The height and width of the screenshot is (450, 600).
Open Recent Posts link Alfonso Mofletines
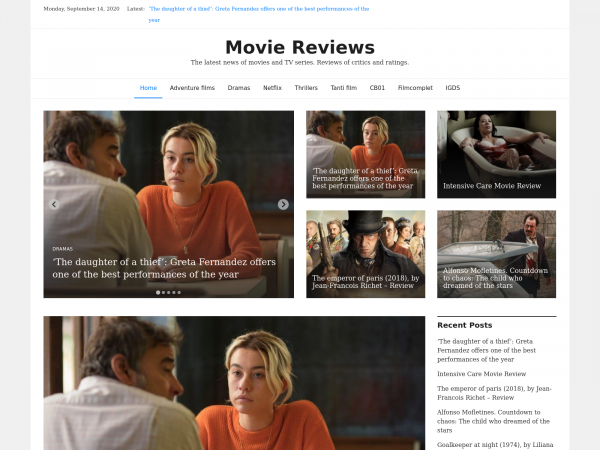pos(493,421)
